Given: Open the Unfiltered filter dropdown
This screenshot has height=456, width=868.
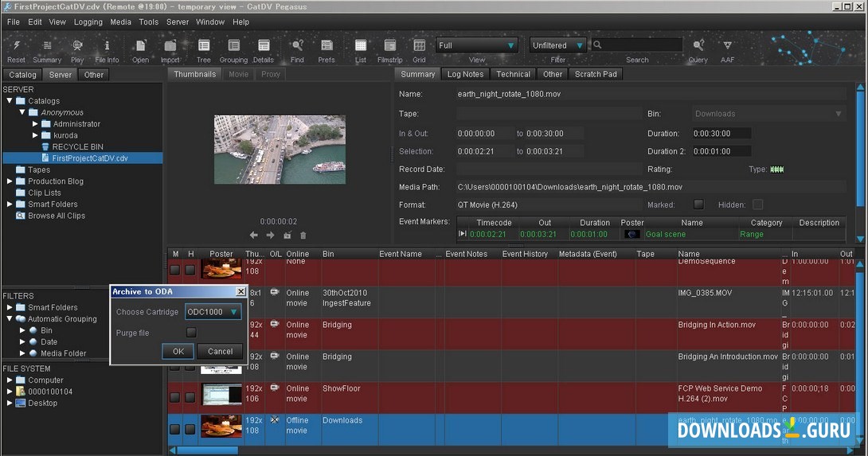Looking at the screenshot, I should coord(557,45).
